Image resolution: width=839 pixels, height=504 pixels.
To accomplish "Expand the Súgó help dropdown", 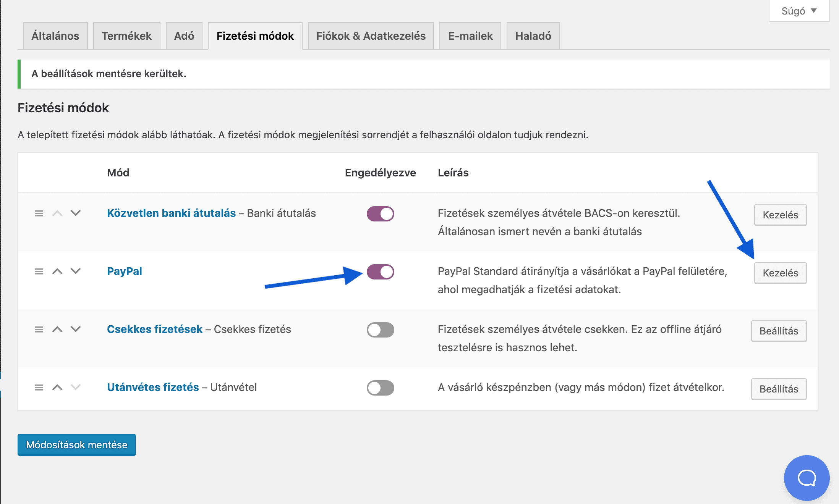I will click(x=799, y=11).
